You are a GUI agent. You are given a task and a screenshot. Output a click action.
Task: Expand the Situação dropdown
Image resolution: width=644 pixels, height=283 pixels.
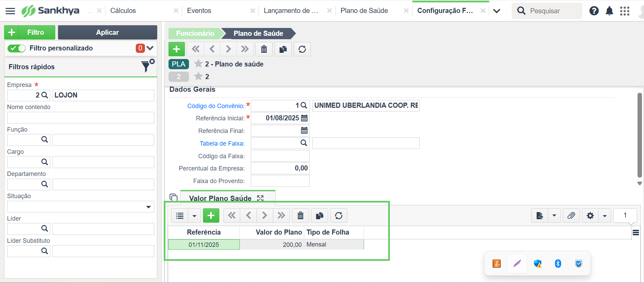pyautogui.click(x=148, y=207)
